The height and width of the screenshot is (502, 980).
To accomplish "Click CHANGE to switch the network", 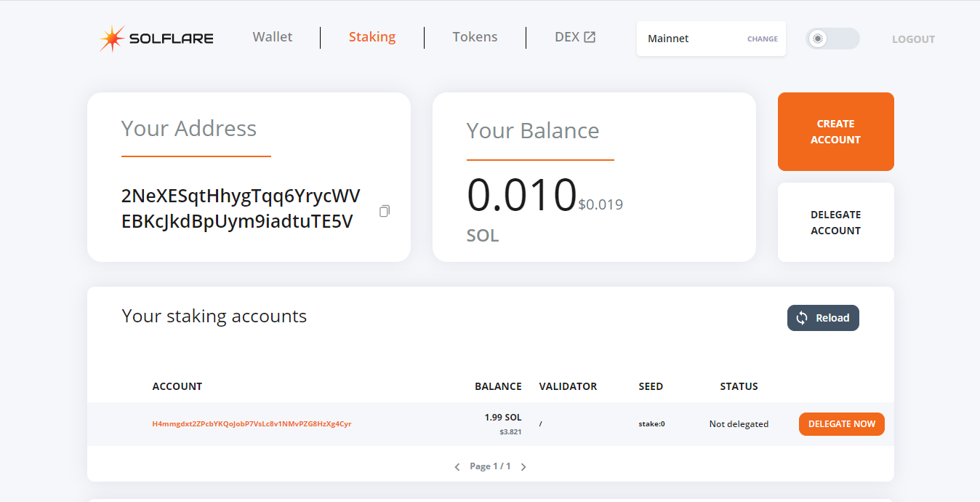I will (763, 39).
